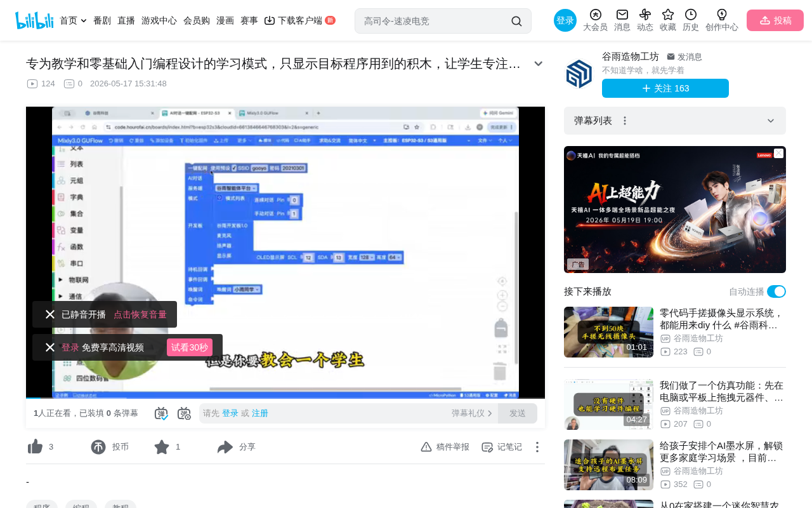Viewport: 812px width, 508px height.
Task: Open the 游戏中心 game center
Action: click(159, 20)
